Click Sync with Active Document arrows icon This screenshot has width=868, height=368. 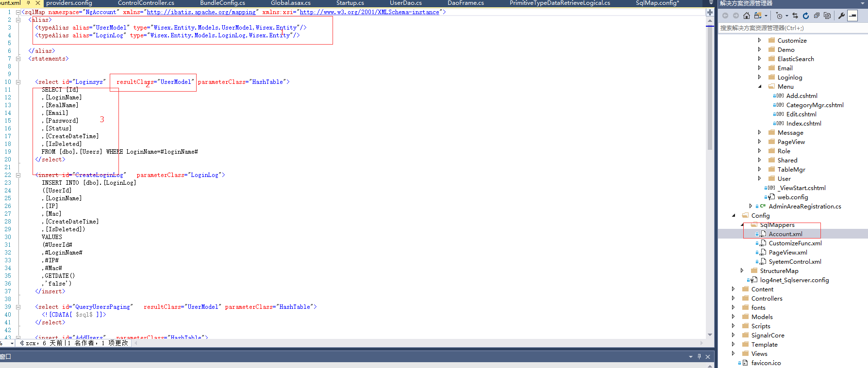[795, 16]
